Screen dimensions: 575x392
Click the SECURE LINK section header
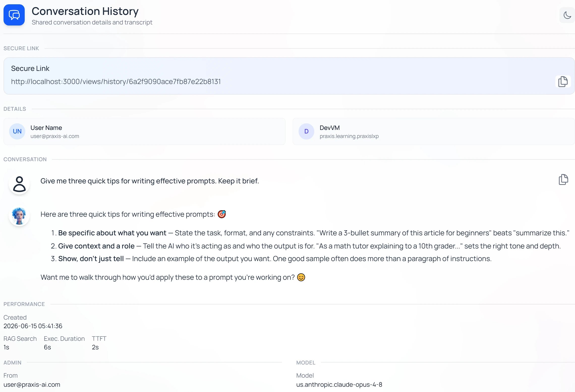click(21, 48)
